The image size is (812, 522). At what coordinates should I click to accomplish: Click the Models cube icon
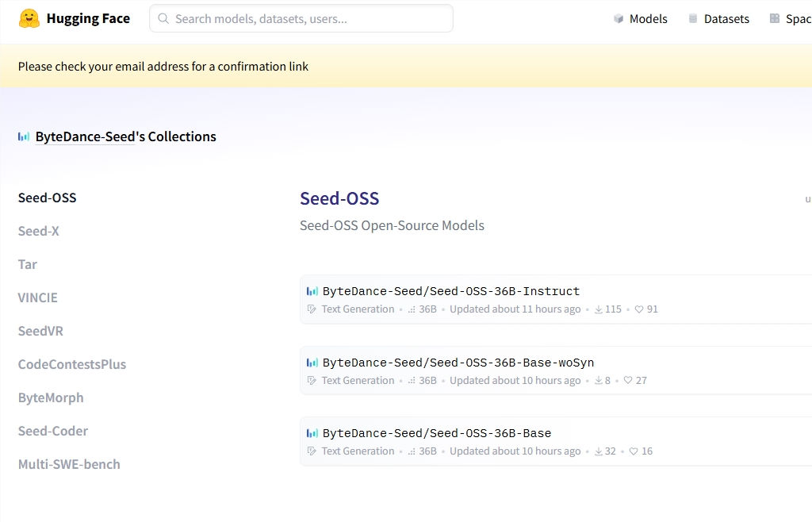click(619, 19)
